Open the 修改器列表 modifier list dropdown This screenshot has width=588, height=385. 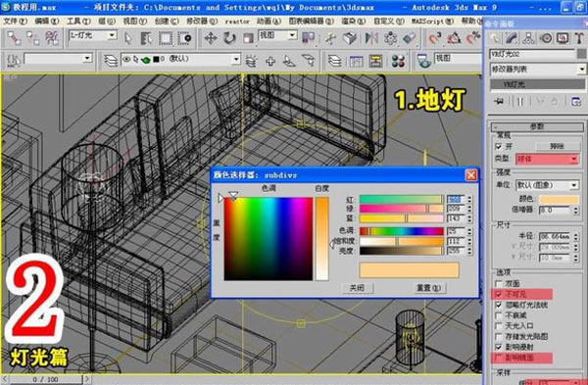coord(538,69)
